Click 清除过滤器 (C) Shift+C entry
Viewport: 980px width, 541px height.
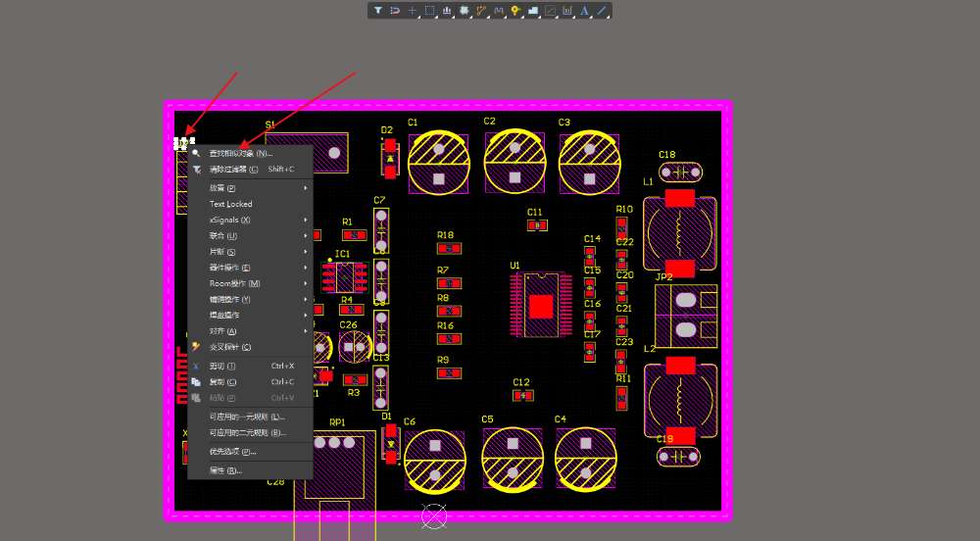tap(250, 170)
